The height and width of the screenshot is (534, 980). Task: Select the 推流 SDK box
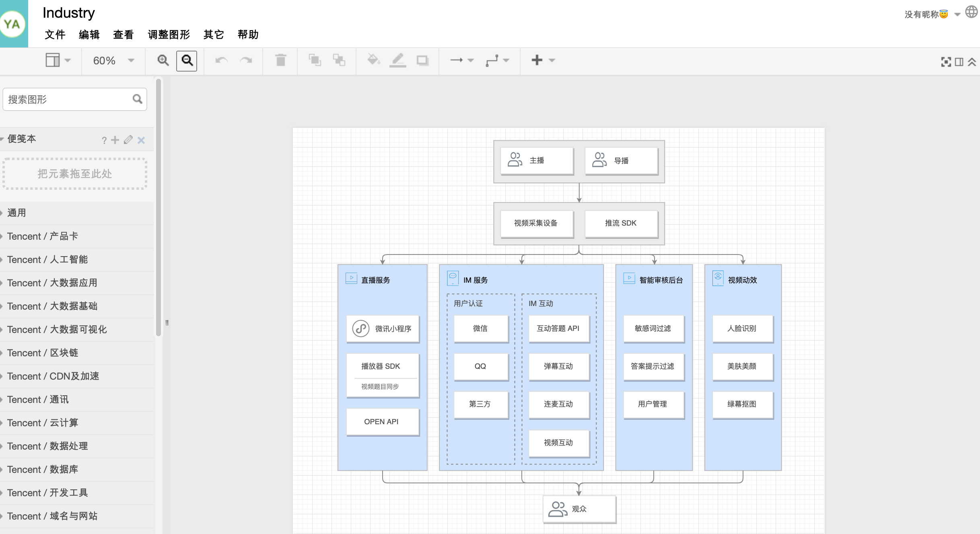pyautogui.click(x=622, y=223)
